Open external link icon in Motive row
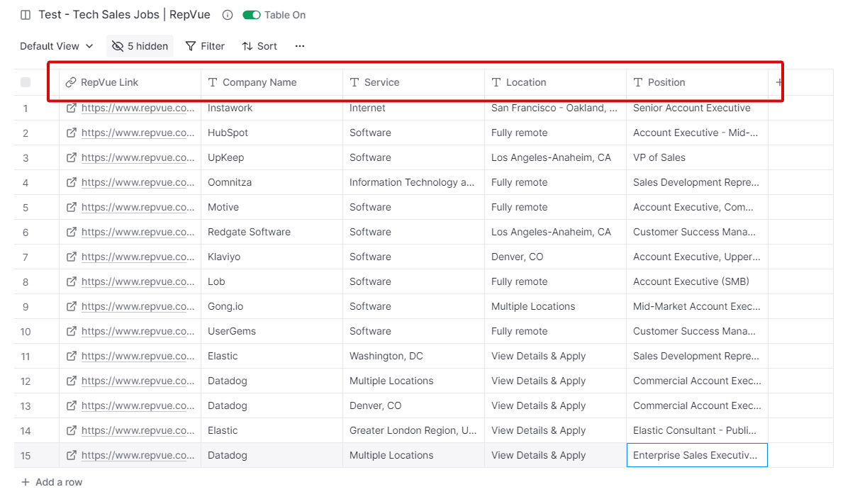Viewport: 855px width, 504px height. click(x=72, y=207)
